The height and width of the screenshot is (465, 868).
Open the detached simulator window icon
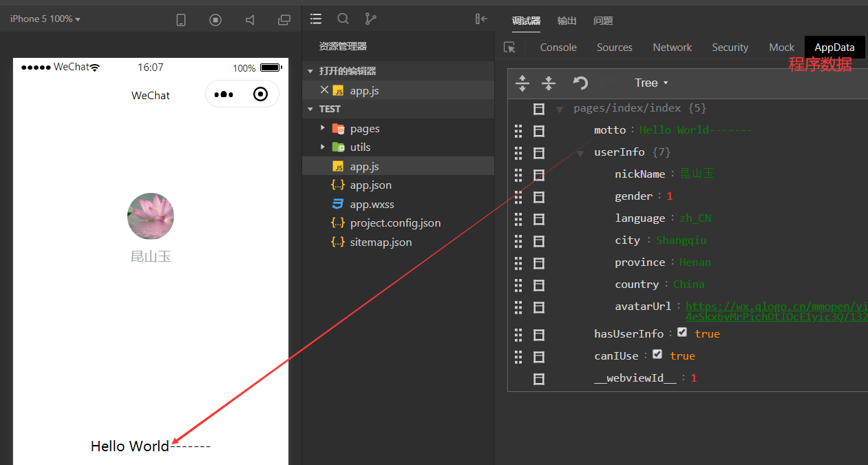point(284,20)
